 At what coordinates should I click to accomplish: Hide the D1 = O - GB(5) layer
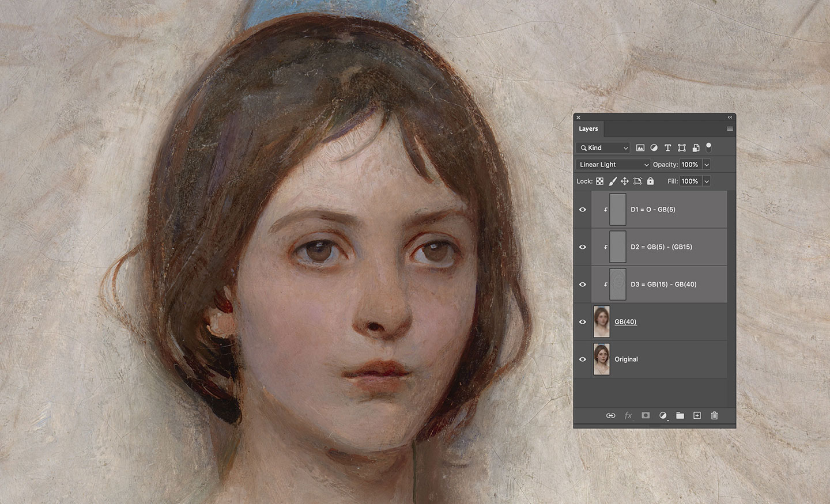(582, 210)
